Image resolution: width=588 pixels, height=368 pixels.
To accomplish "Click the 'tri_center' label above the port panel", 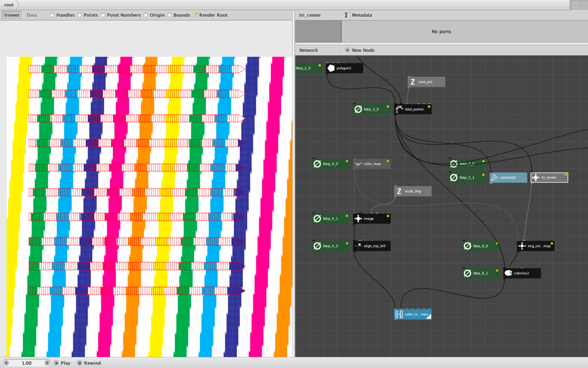I will [310, 15].
